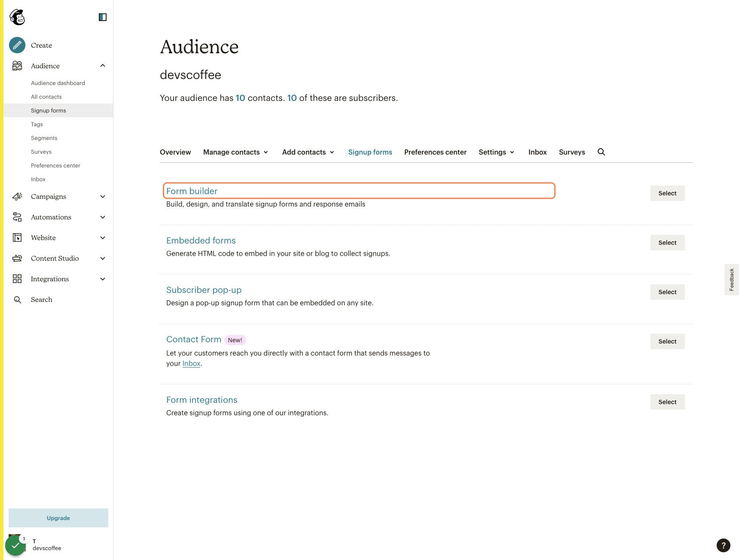
Task: Select the Contact Form option
Action: point(667,341)
